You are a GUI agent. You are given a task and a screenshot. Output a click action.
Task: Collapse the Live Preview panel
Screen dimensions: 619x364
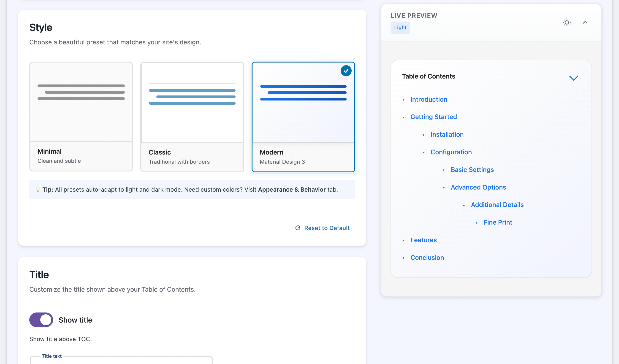click(585, 22)
